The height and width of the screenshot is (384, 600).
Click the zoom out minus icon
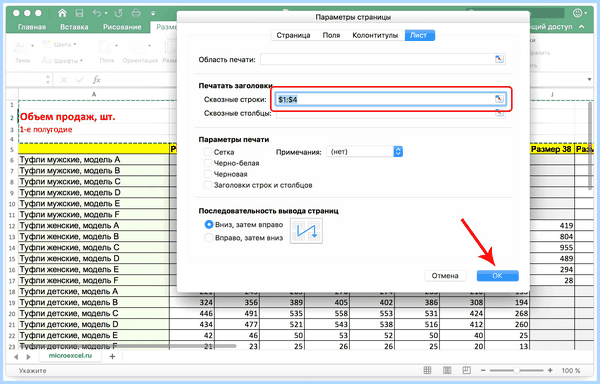[483, 370]
